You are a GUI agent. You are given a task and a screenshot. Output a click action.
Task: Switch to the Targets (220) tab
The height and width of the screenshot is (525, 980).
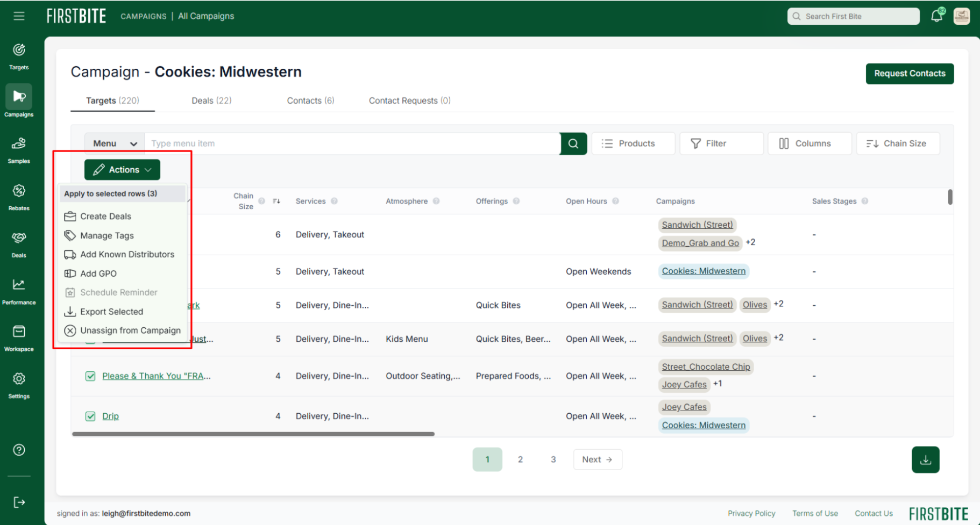click(x=112, y=100)
